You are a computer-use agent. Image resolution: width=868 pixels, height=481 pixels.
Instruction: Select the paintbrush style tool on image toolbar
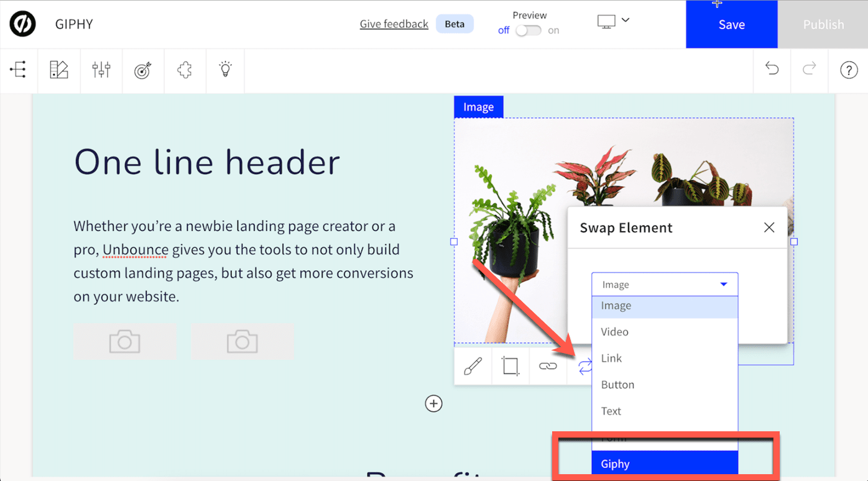tap(473, 366)
